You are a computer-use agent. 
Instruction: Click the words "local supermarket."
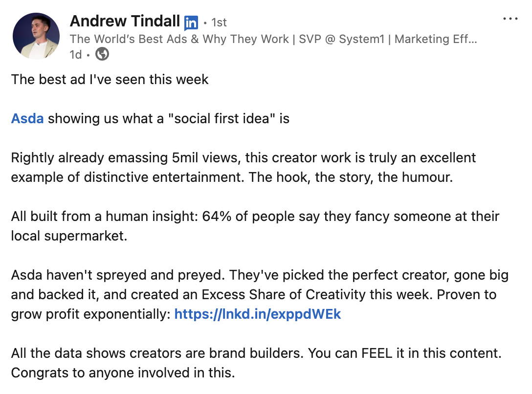(69, 236)
